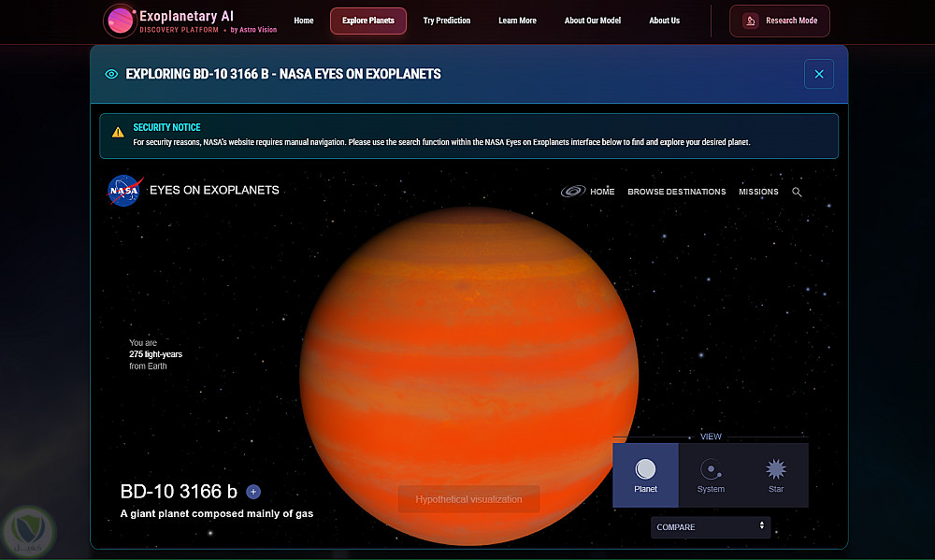935x560 pixels.
Task: Switch to the Star view
Action: coord(776,475)
